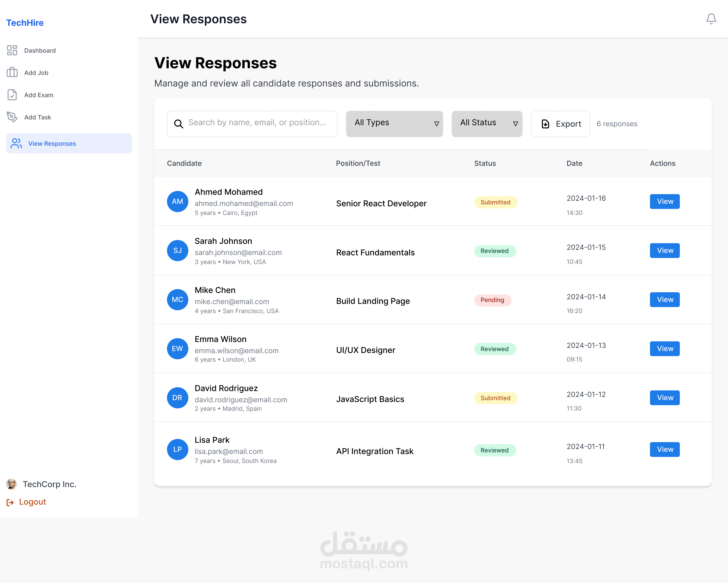The width and height of the screenshot is (728, 583).
Task: Click the Add Exam document icon
Action: coord(12,95)
